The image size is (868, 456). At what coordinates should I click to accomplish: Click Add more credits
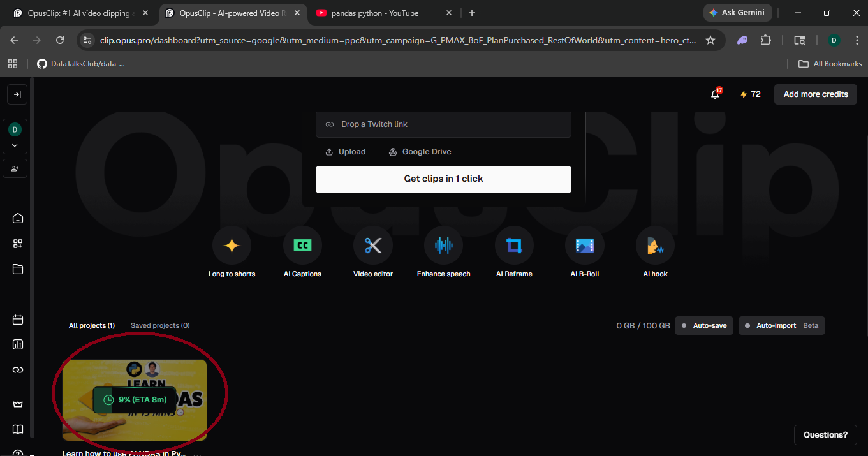point(816,94)
